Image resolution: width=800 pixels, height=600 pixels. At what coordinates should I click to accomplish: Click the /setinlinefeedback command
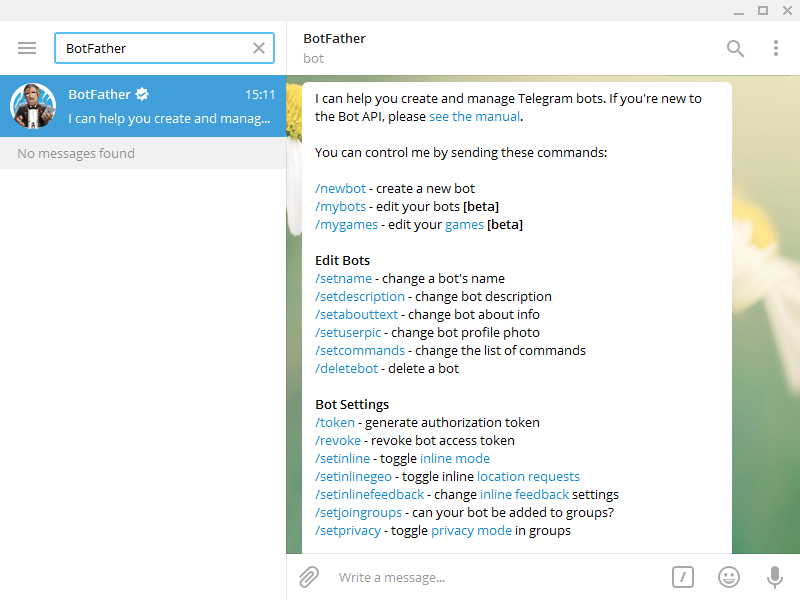(369, 494)
